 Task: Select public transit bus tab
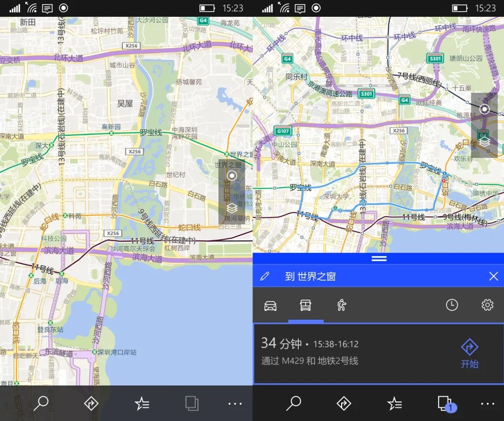coord(305,305)
